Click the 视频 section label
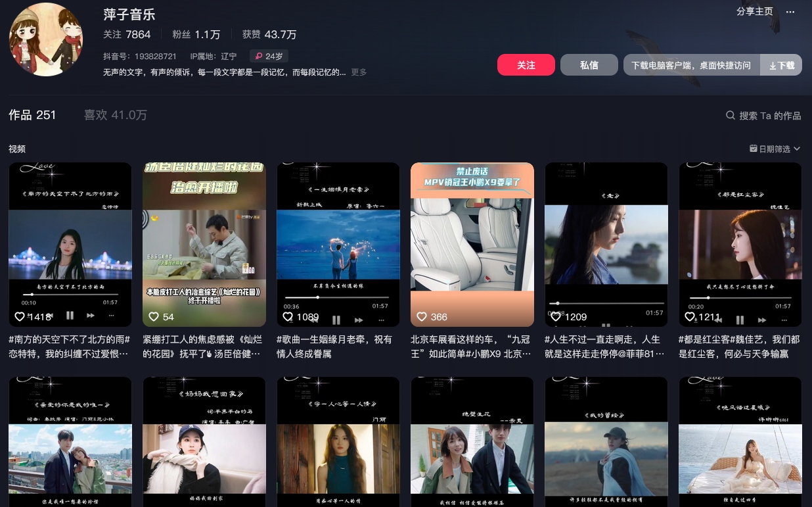This screenshot has width=812, height=507. [17, 149]
